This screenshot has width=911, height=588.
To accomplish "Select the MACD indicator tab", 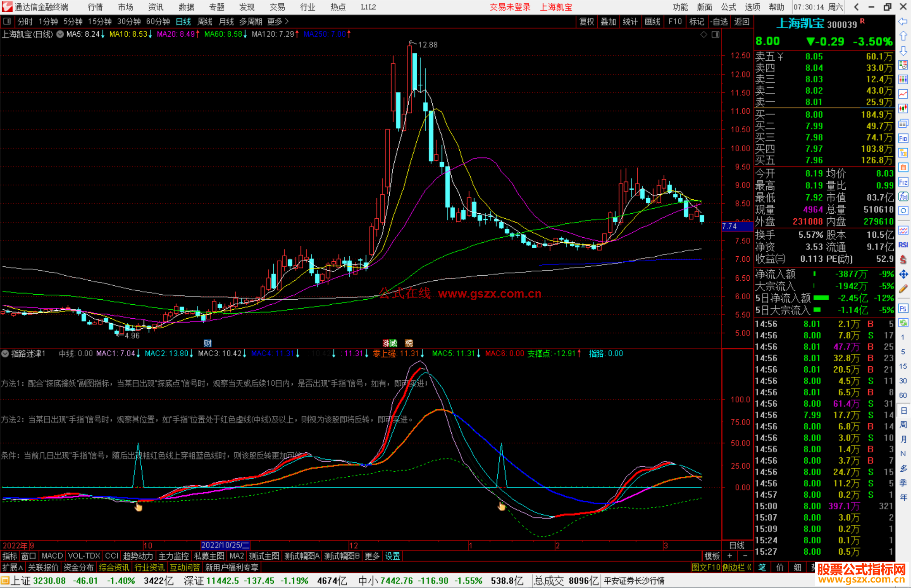I will pyautogui.click(x=52, y=556).
